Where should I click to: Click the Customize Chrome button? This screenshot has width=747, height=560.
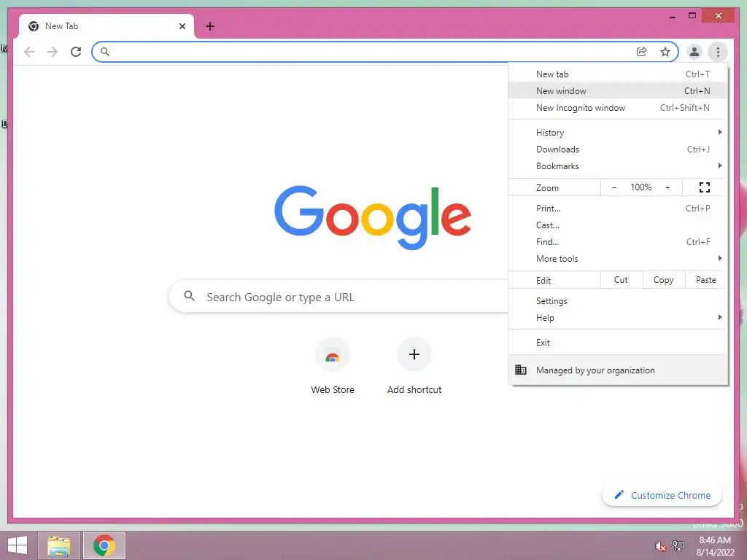[662, 495]
